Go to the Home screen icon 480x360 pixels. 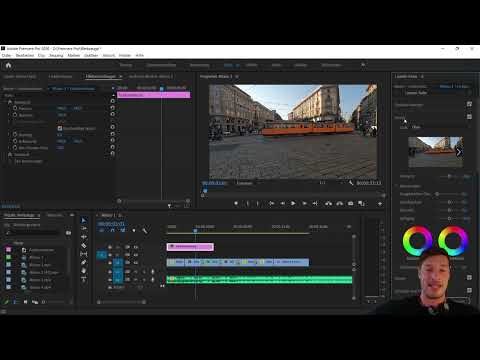(x=8, y=65)
